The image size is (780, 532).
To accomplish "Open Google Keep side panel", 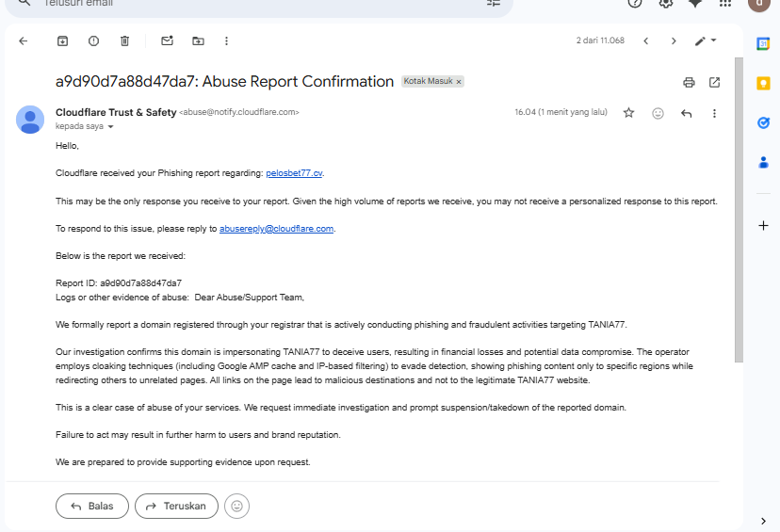I will (763, 83).
